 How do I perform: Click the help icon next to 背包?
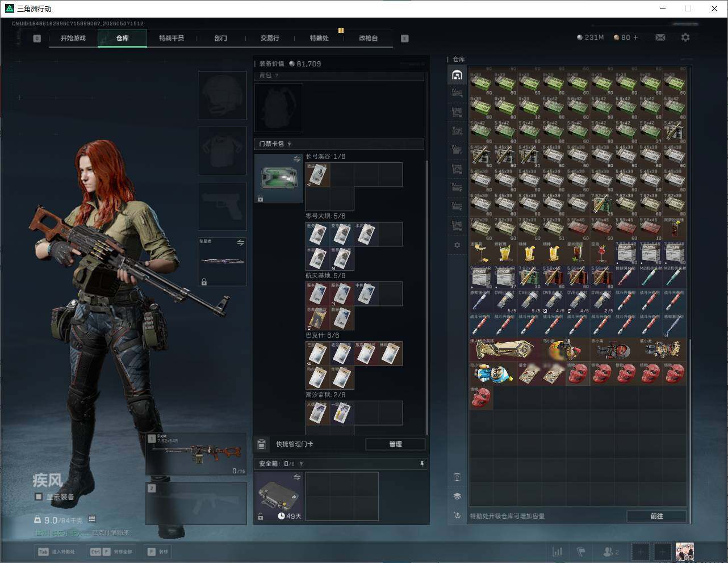277,75
